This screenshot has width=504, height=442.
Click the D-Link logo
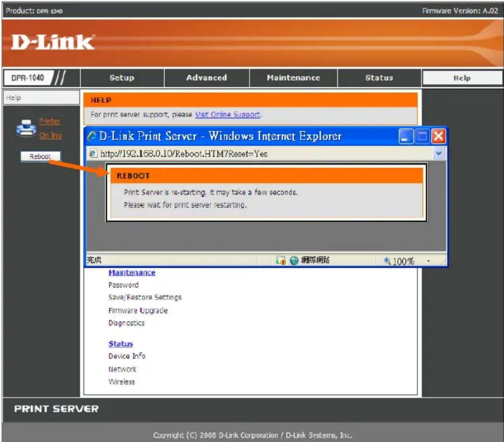click(53, 42)
